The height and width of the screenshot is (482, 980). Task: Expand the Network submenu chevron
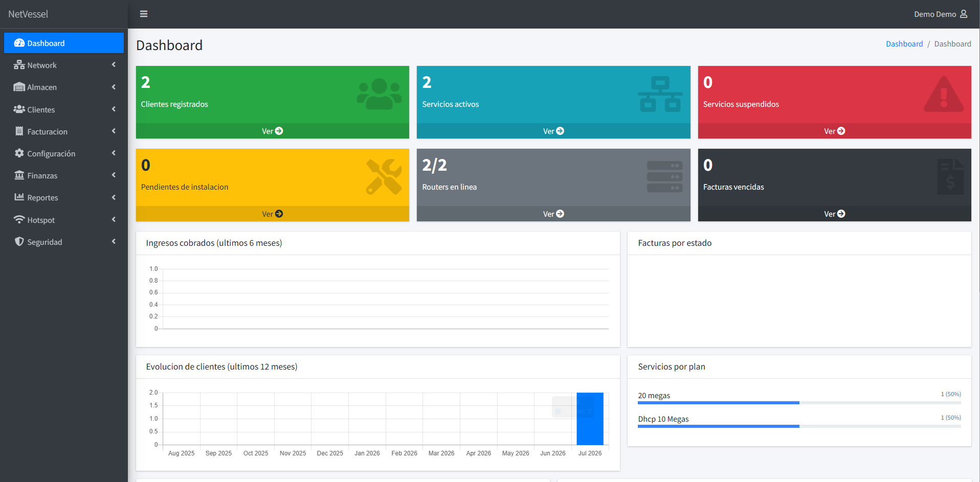pyautogui.click(x=114, y=65)
